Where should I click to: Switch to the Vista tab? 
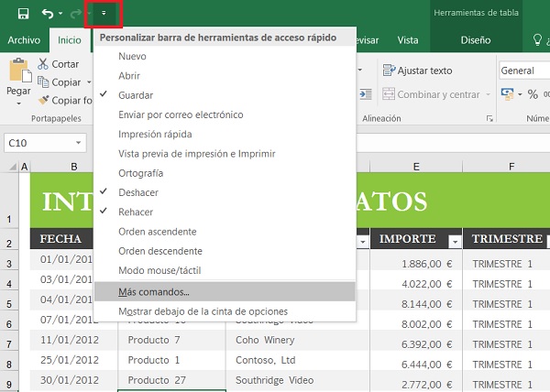click(x=408, y=40)
